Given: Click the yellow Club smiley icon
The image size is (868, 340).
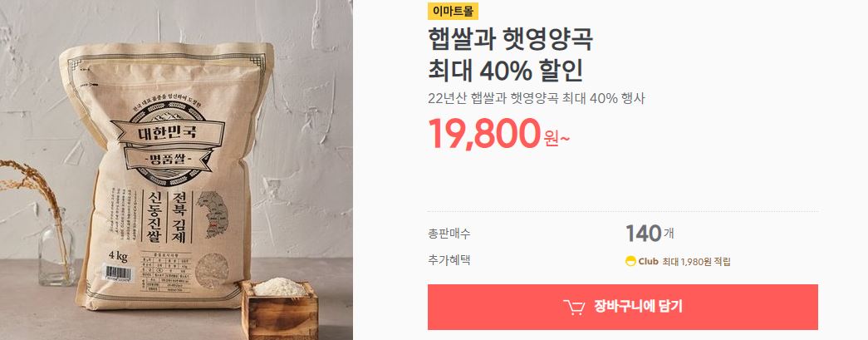Looking at the screenshot, I should (x=630, y=262).
